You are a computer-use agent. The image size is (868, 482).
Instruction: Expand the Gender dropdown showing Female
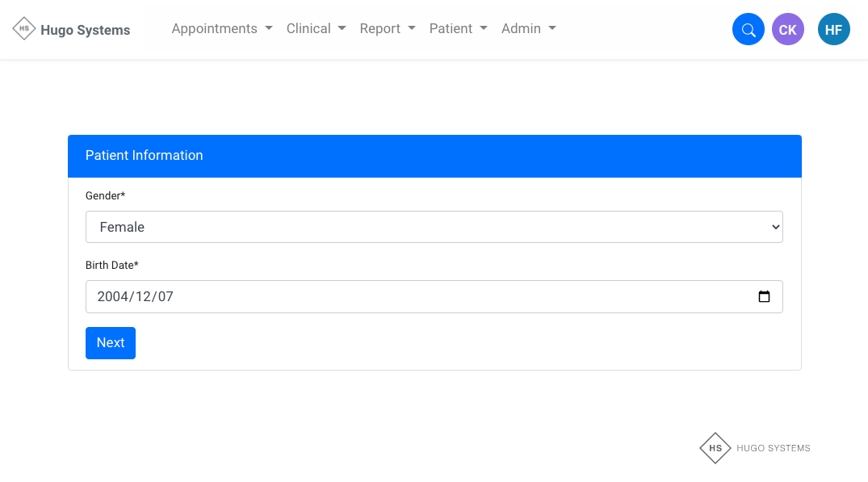(x=434, y=227)
